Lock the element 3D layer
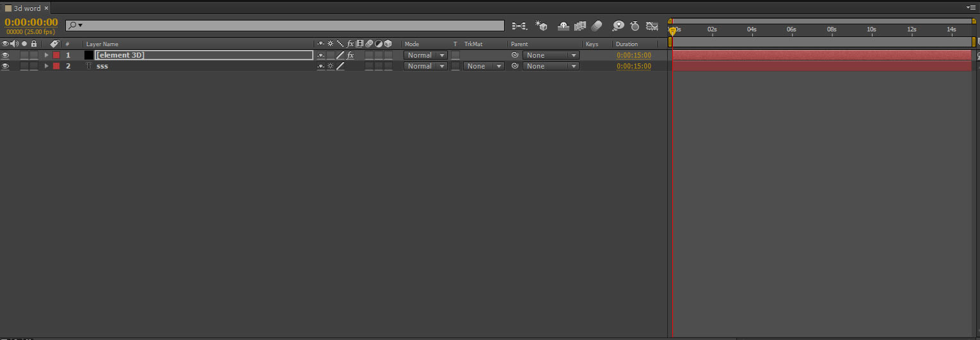This screenshot has height=340, width=980. (34, 55)
